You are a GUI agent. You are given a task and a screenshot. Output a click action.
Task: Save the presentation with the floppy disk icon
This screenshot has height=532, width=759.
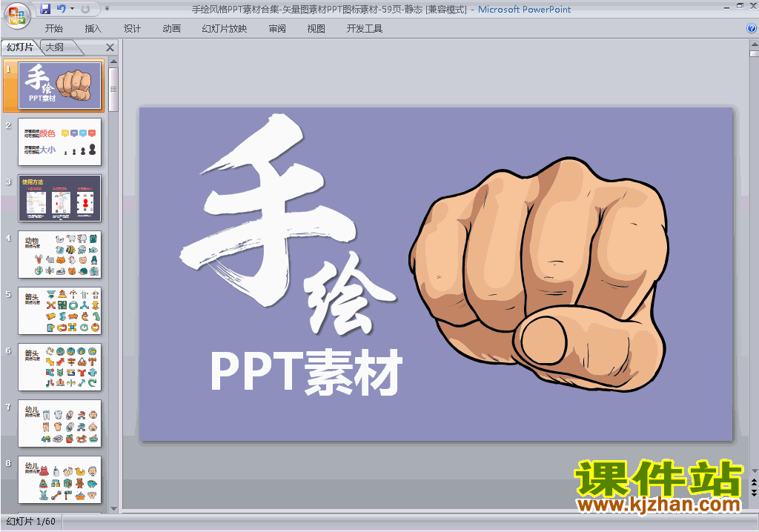pos(45,9)
